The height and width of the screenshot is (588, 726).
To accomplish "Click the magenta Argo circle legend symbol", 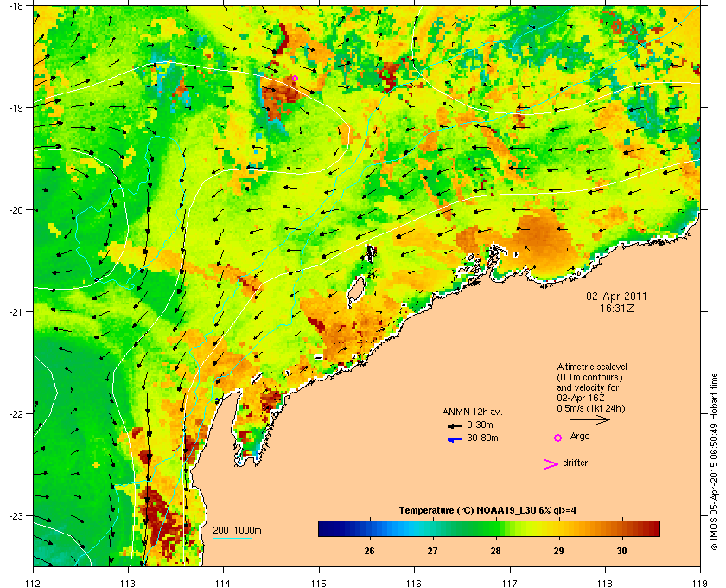I will 558,438.
